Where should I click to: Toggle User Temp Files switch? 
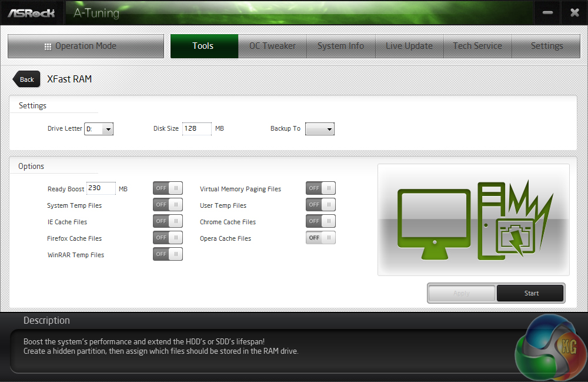[320, 204]
